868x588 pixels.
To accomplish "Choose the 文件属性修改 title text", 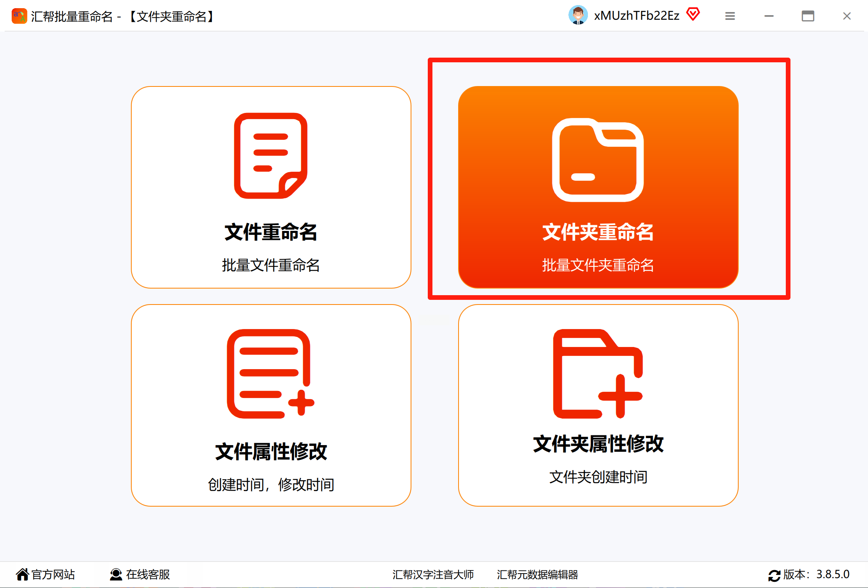I will coord(271,452).
